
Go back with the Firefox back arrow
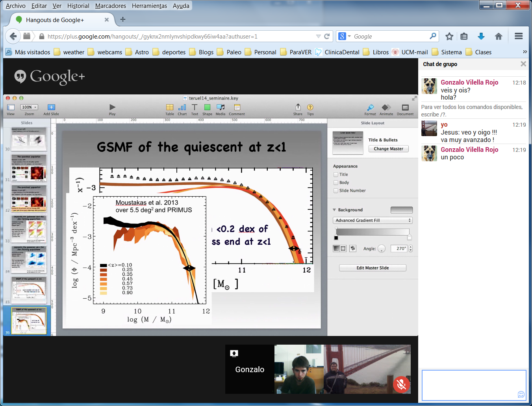[13, 36]
